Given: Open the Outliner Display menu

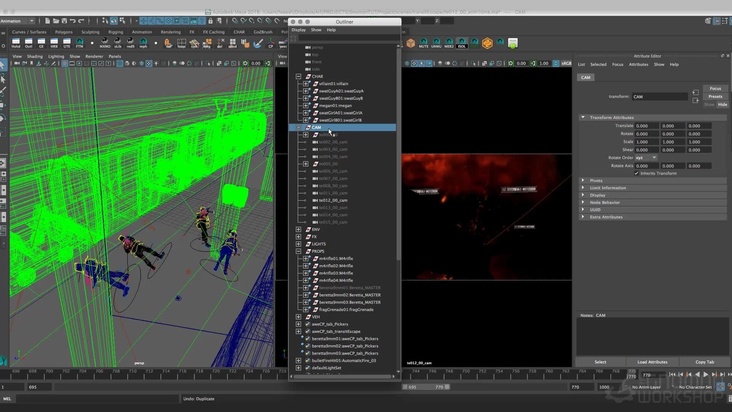Looking at the screenshot, I should 298,30.
